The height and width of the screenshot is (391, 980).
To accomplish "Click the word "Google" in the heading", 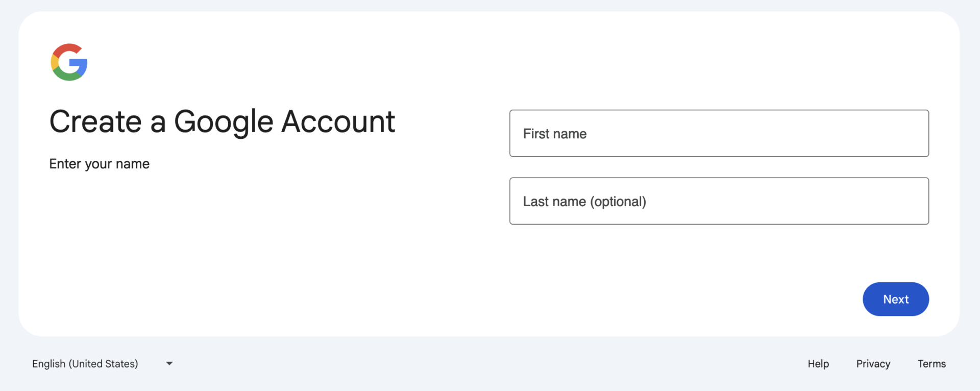I will tap(224, 121).
